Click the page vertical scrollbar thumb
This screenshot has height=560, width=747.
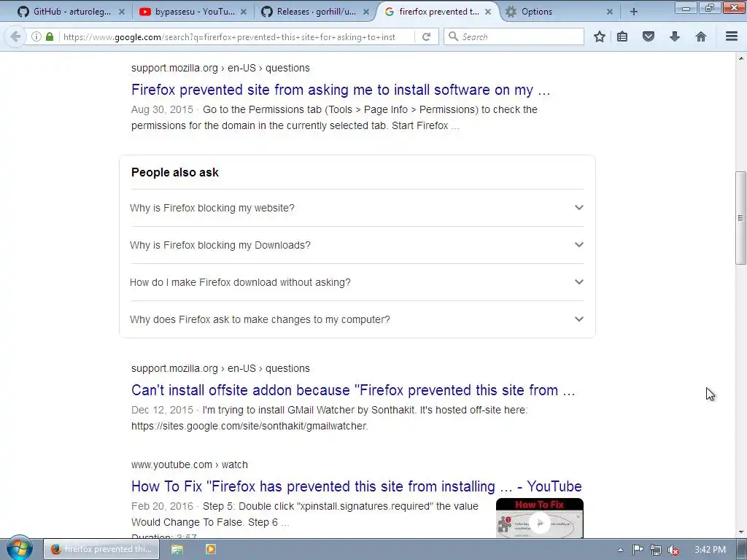740,217
